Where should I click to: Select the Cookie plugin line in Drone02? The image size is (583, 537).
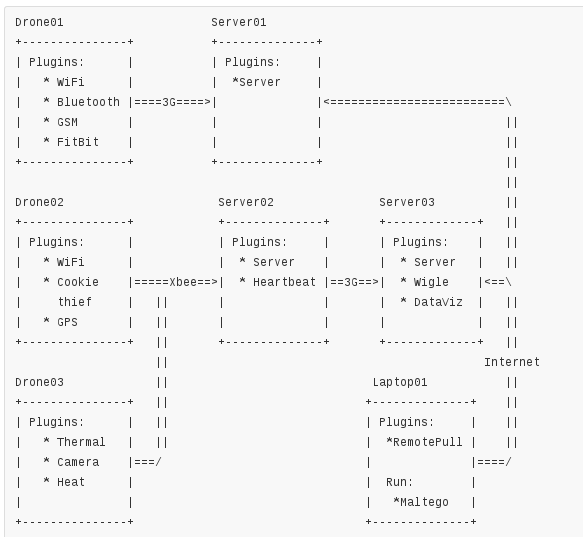[x=78, y=282]
